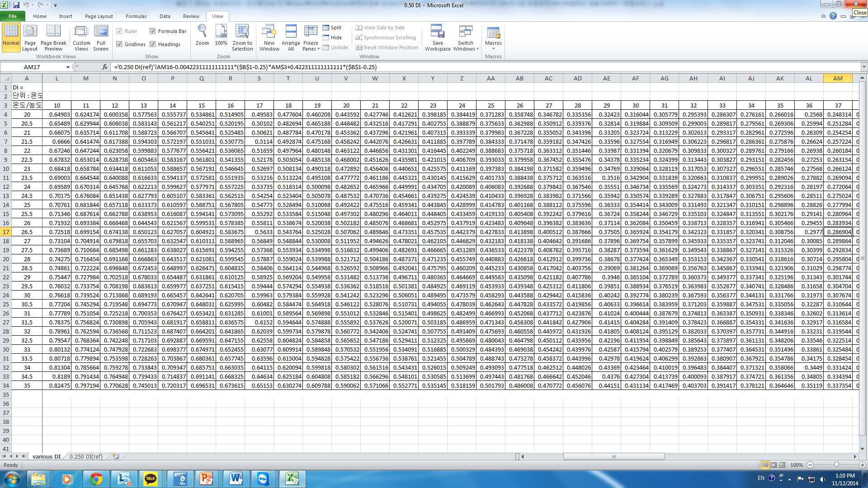Split the worksheet window
This screenshot has height=488, width=868.
[332, 28]
